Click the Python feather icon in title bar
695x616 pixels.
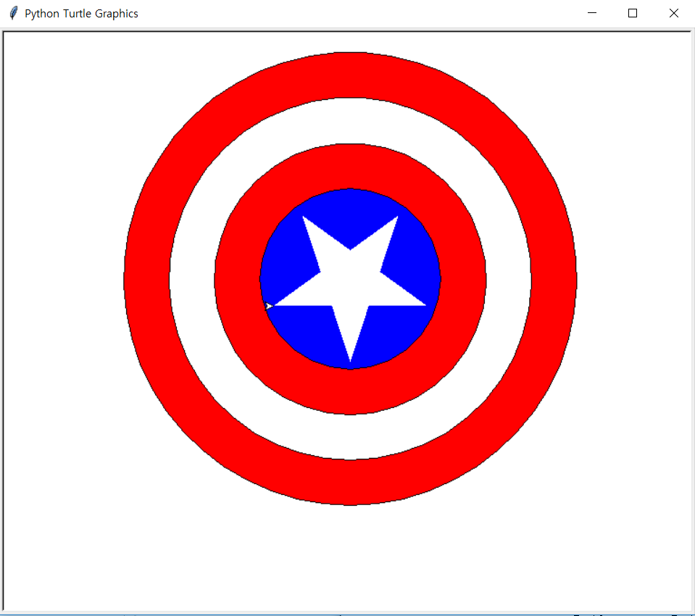pyautogui.click(x=14, y=13)
